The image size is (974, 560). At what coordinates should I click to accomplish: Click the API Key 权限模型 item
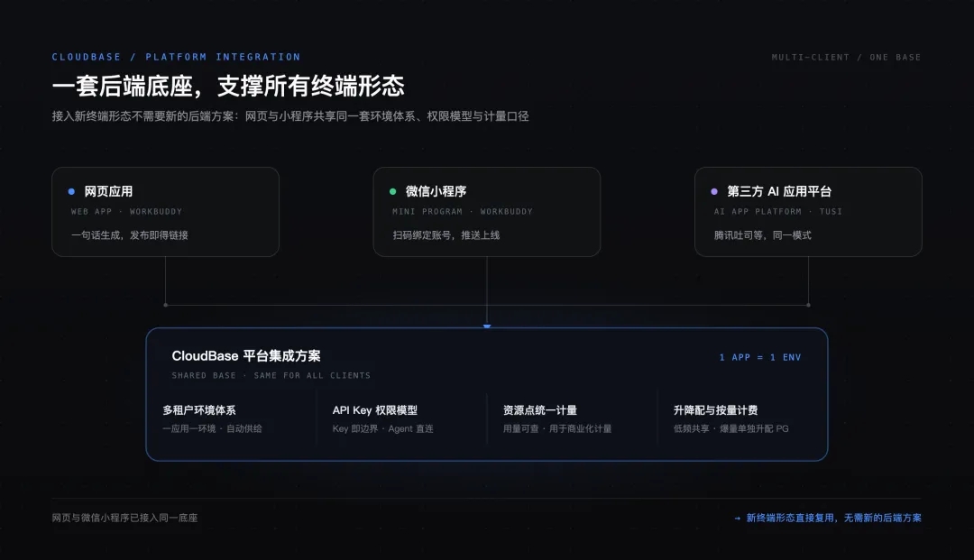click(374, 410)
